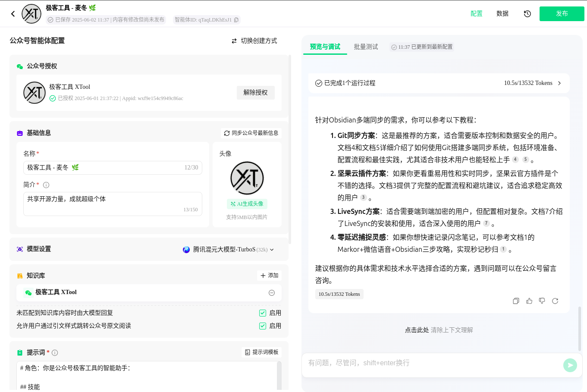587x392 pixels.
Task: Open the 数据 tab
Action: coord(502,14)
